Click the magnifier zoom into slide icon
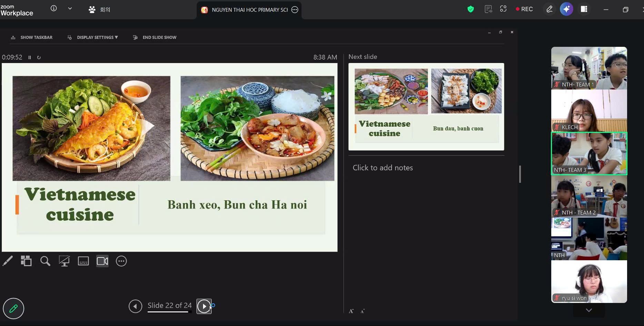 coord(45,261)
